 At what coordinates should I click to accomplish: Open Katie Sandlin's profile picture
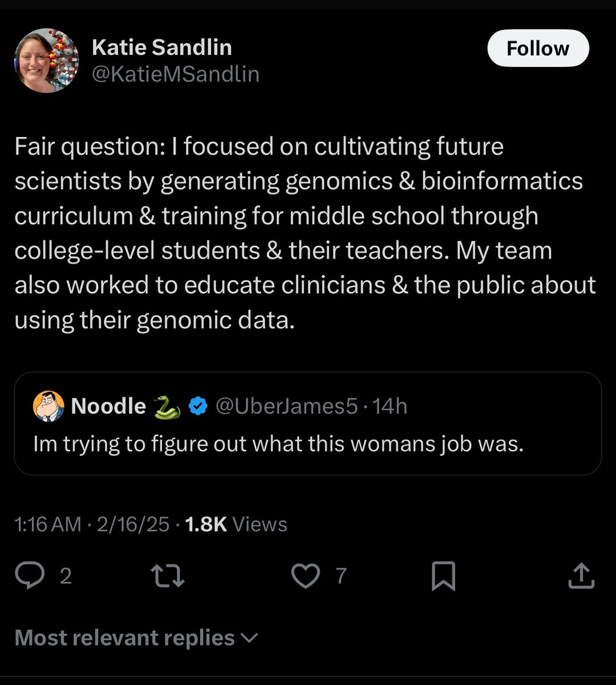tap(47, 61)
